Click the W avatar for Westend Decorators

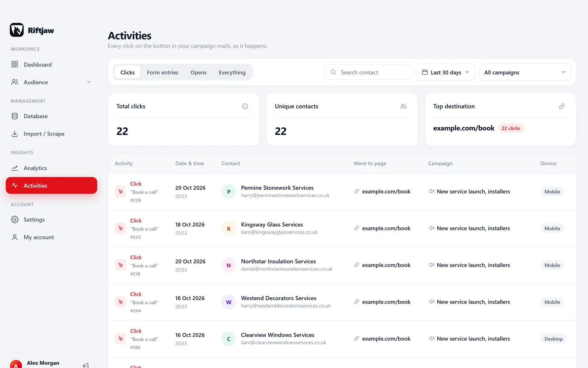pyautogui.click(x=229, y=302)
